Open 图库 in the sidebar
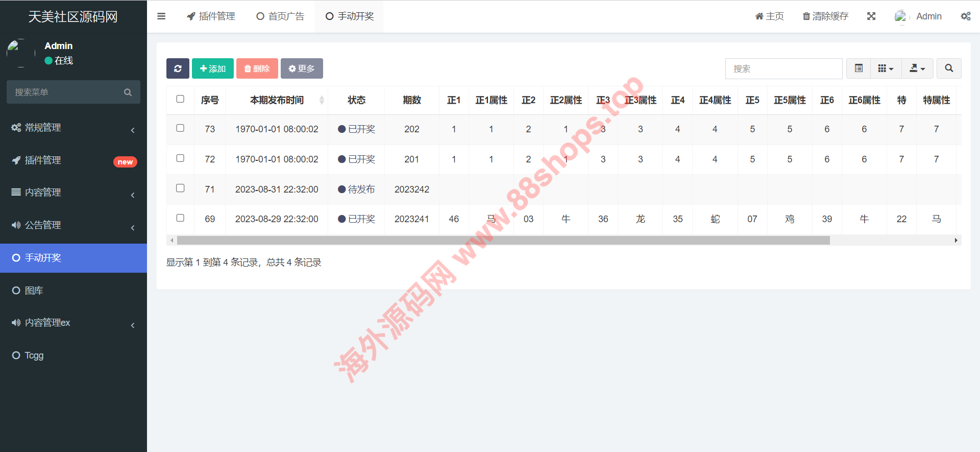 tap(34, 291)
